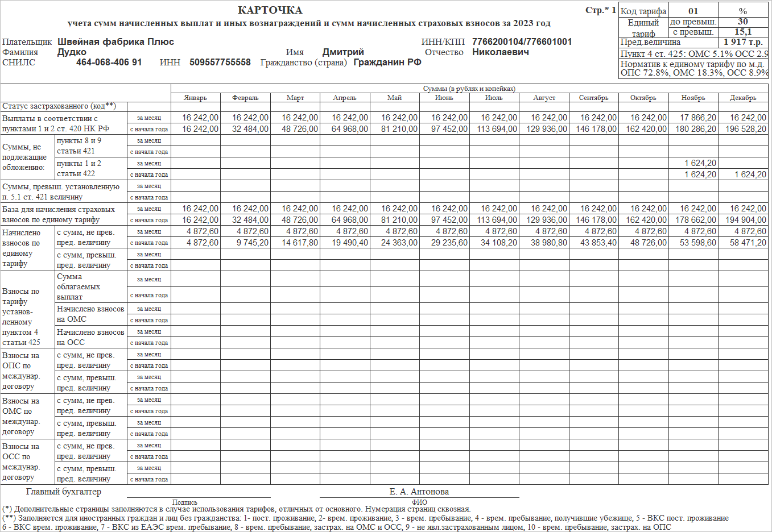
Task: Click the Ноябрь column header
Action: click(x=693, y=98)
